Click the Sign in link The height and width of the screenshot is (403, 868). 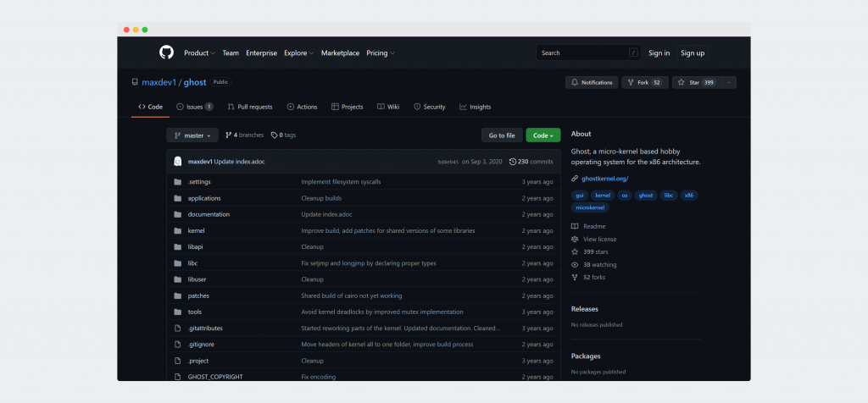tap(659, 53)
